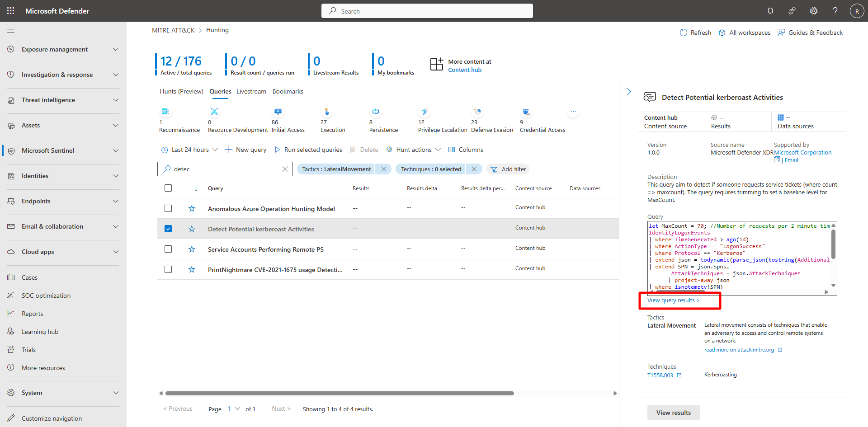Image resolution: width=868 pixels, height=427 pixels.
Task: Open the Last 24 hours time dropdown
Action: point(190,150)
